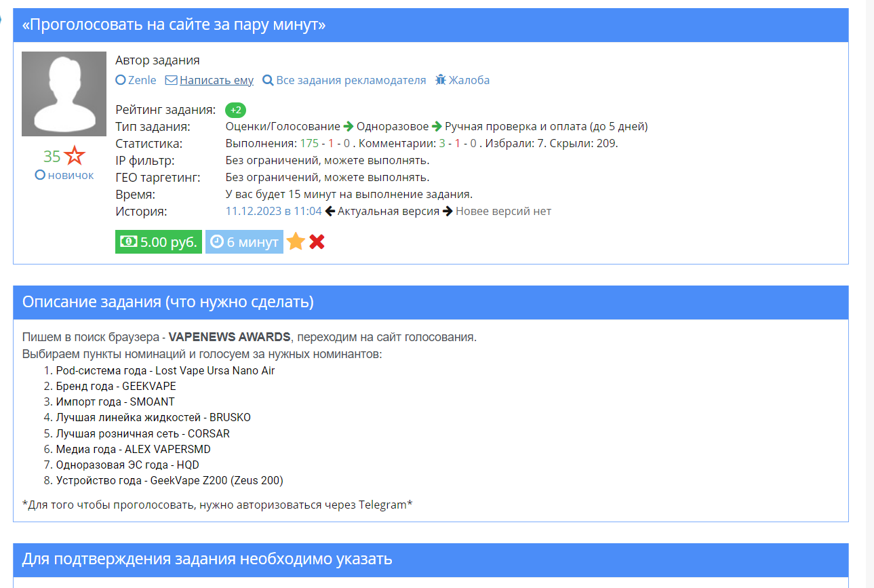Hide the task with the red X icon
874x588 pixels.
(x=317, y=241)
